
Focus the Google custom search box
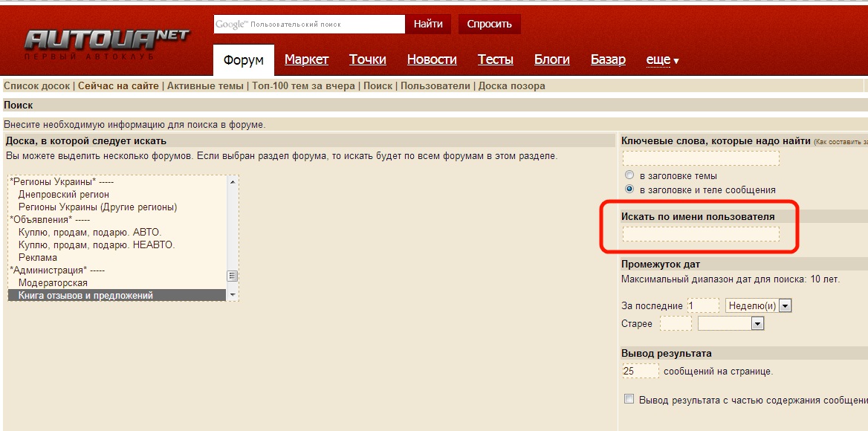pos(309,24)
